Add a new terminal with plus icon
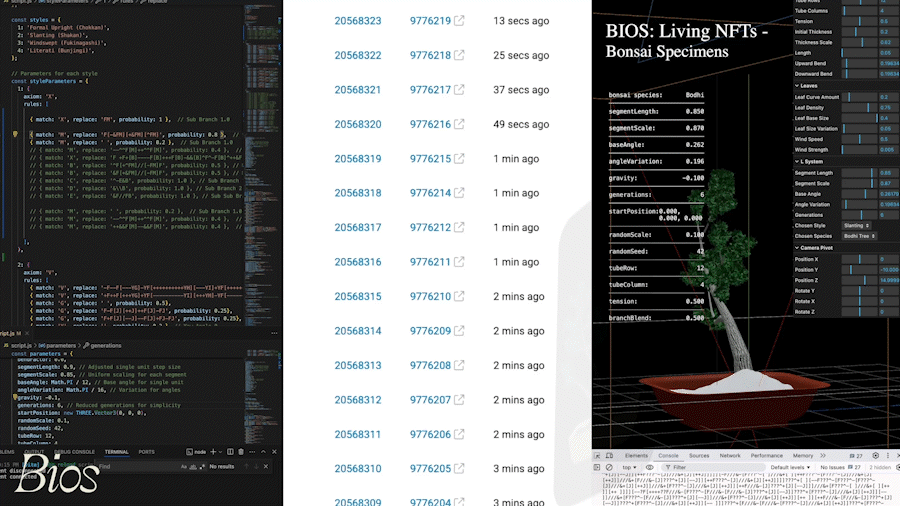Viewport: 900px width, 506px height. click(213, 452)
